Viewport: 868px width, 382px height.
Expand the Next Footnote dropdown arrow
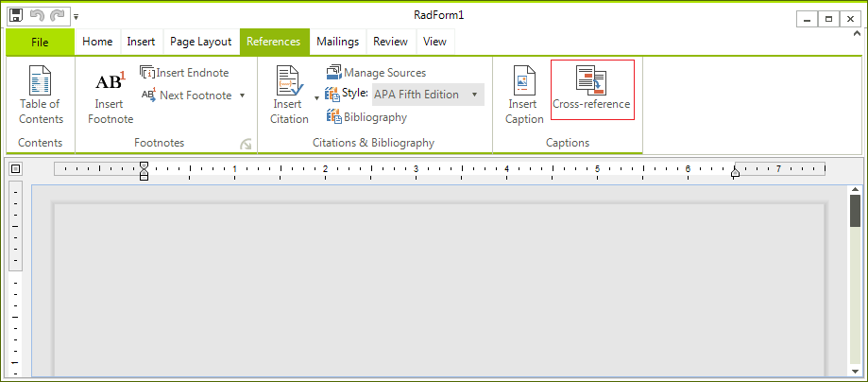pos(242,95)
